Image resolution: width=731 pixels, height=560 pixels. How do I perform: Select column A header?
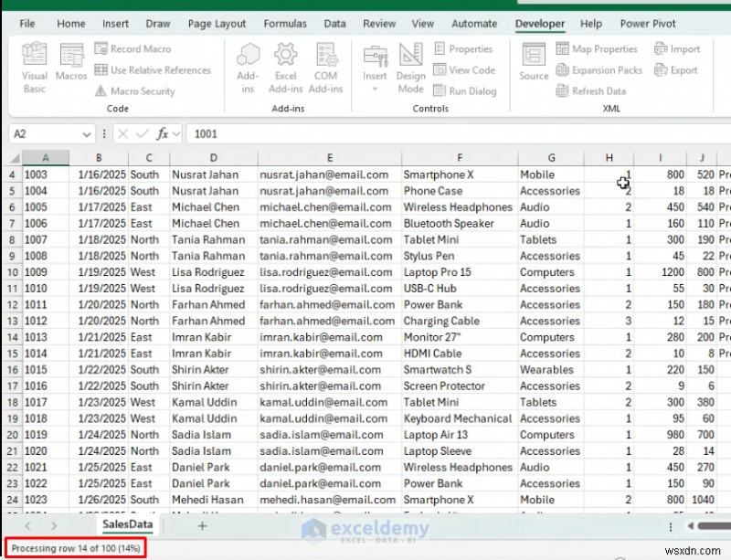click(45, 158)
